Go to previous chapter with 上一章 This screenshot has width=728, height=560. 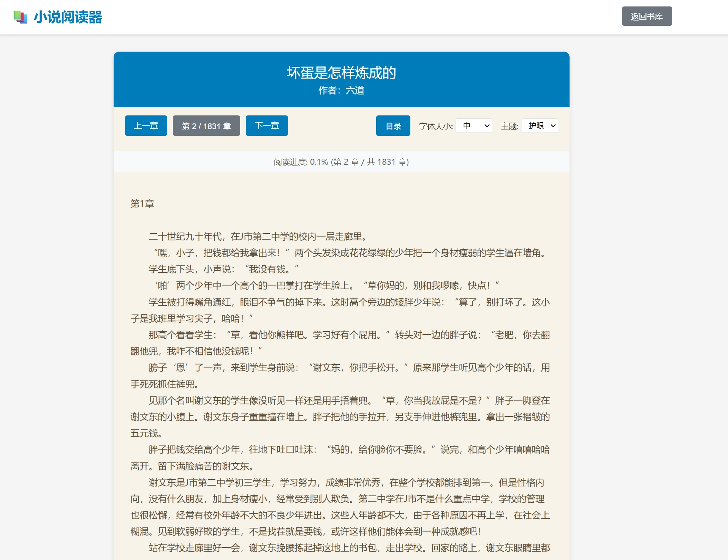click(146, 126)
